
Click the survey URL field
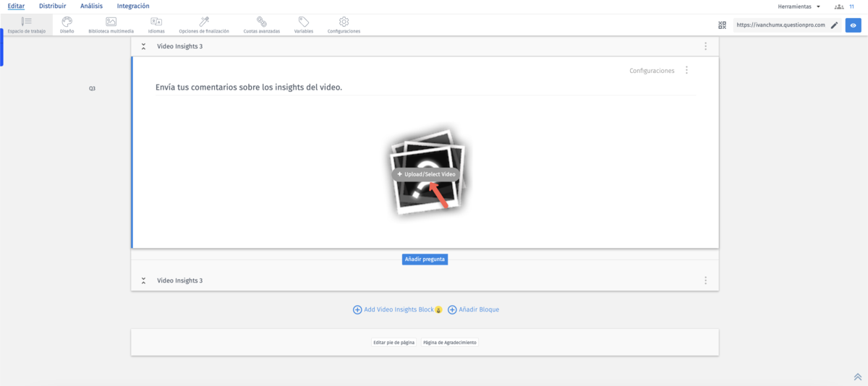click(779, 25)
